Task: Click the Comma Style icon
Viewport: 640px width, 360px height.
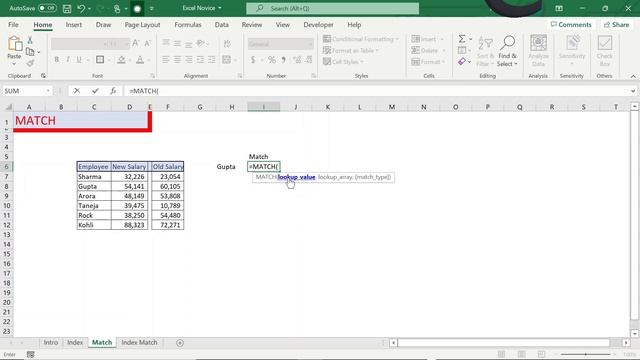Action: coord(283,60)
